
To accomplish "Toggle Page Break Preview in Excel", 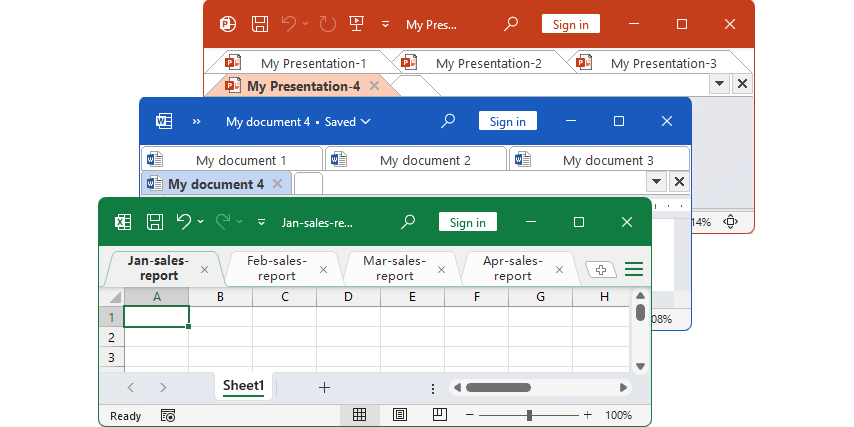I will 439,415.
